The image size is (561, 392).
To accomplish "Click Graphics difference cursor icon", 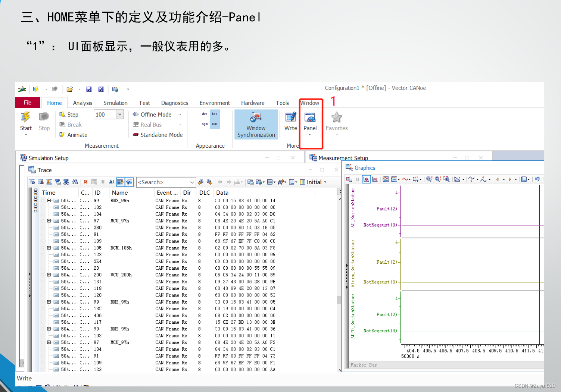I will 375,179.
